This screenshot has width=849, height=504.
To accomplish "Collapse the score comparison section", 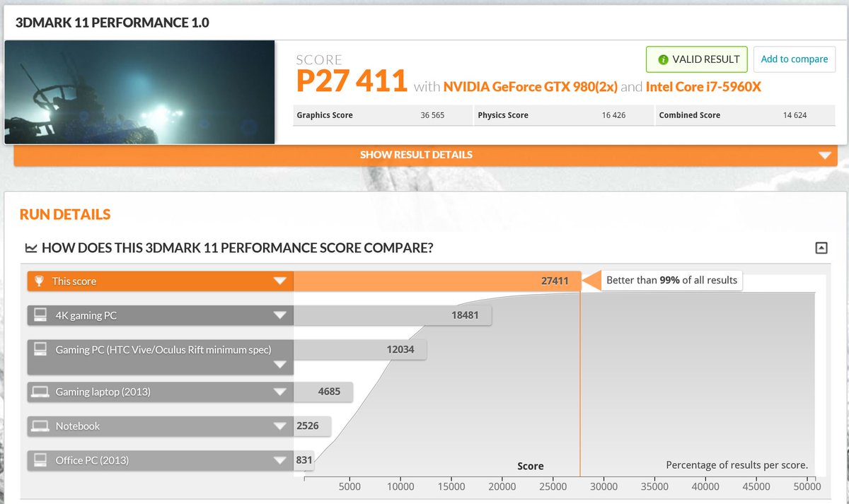I will (821, 247).
